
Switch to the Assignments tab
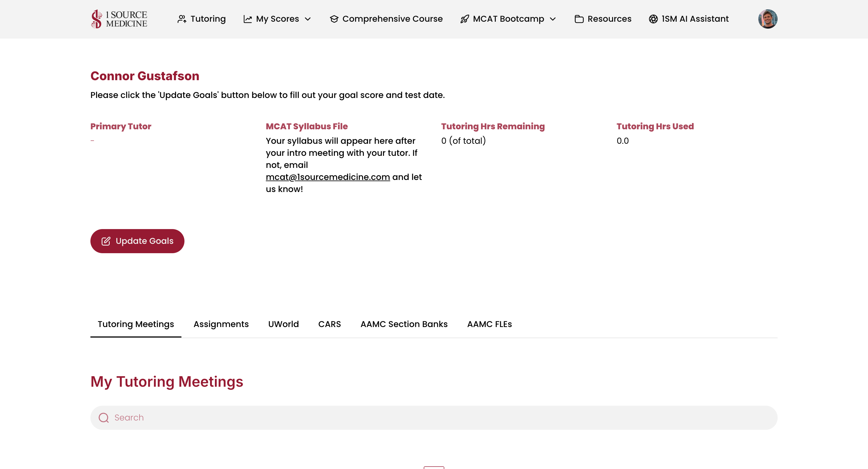(x=221, y=324)
